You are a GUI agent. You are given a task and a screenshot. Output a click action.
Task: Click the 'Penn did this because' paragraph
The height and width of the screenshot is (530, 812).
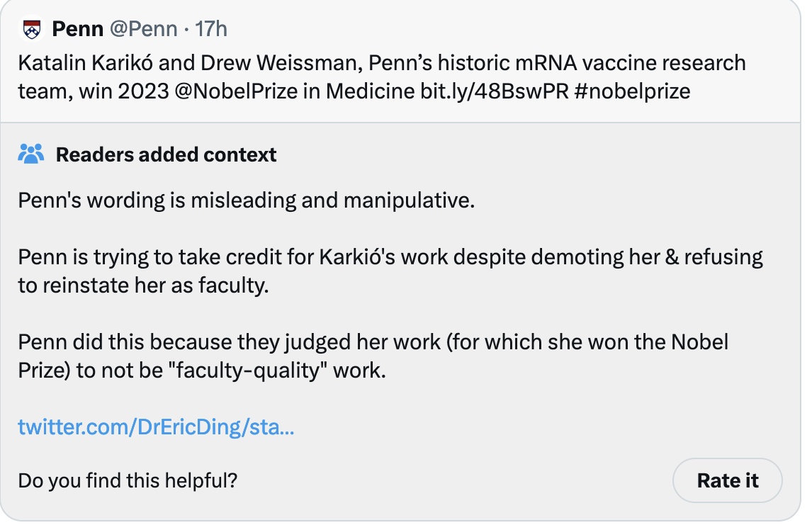[373, 356]
